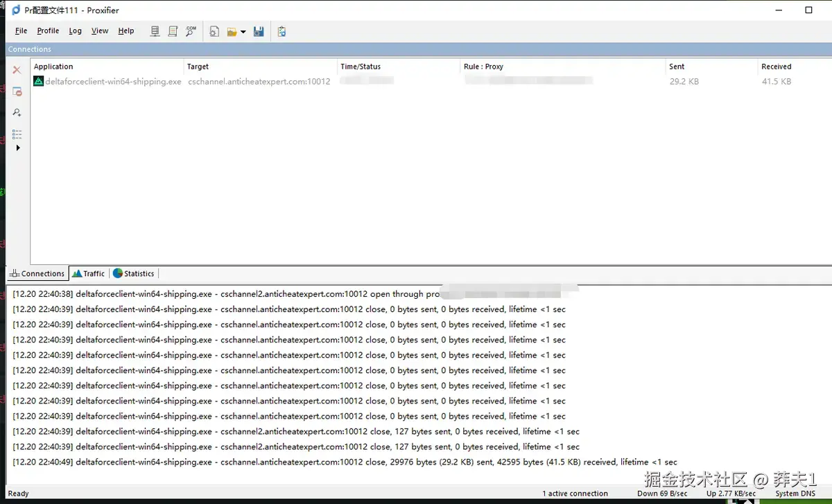The image size is (832, 504).
Task: Click target cell cschannel.anticheatexpert.com:10012 in connections list
Action: tap(259, 81)
